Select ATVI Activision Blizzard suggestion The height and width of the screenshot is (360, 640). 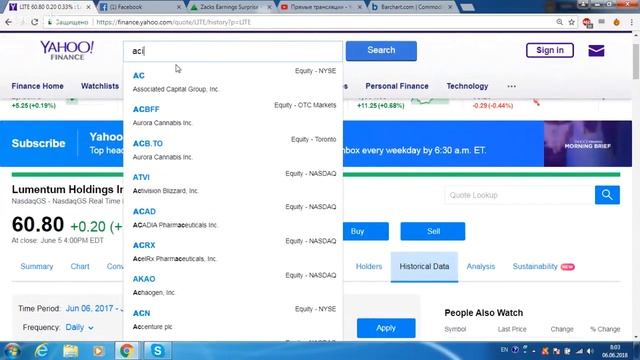[233, 184]
